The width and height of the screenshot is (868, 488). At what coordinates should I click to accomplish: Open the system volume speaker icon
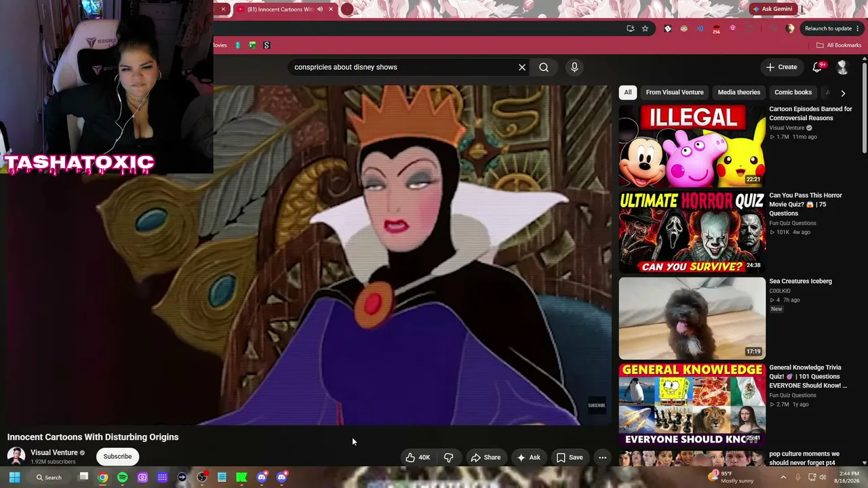pos(823,477)
